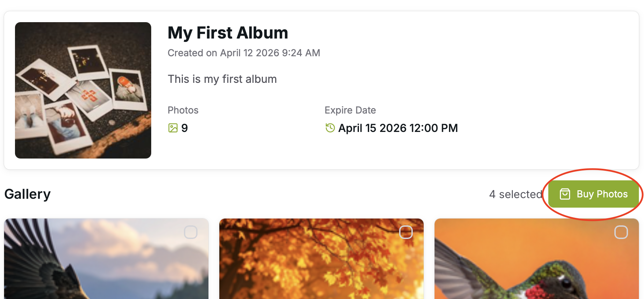Click the April 15 2026 expiry date
Image resolution: width=644 pixels, height=299 pixels.
[x=398, y=128]
